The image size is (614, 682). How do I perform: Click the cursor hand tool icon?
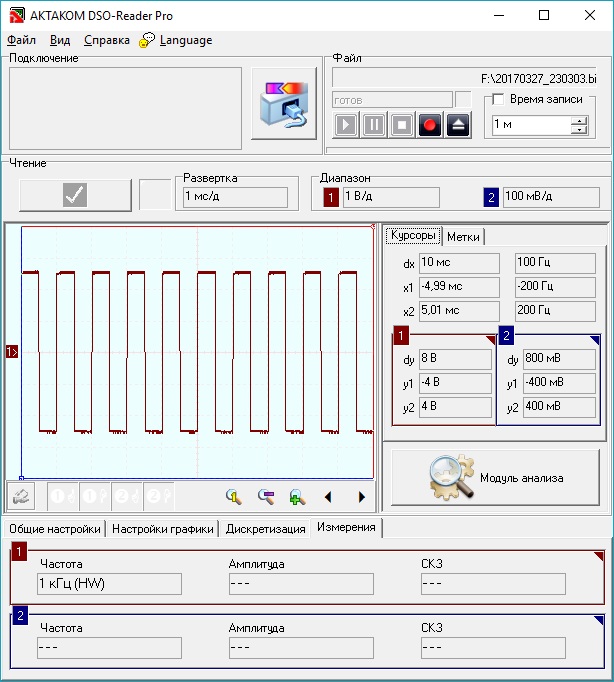[21, 496]
